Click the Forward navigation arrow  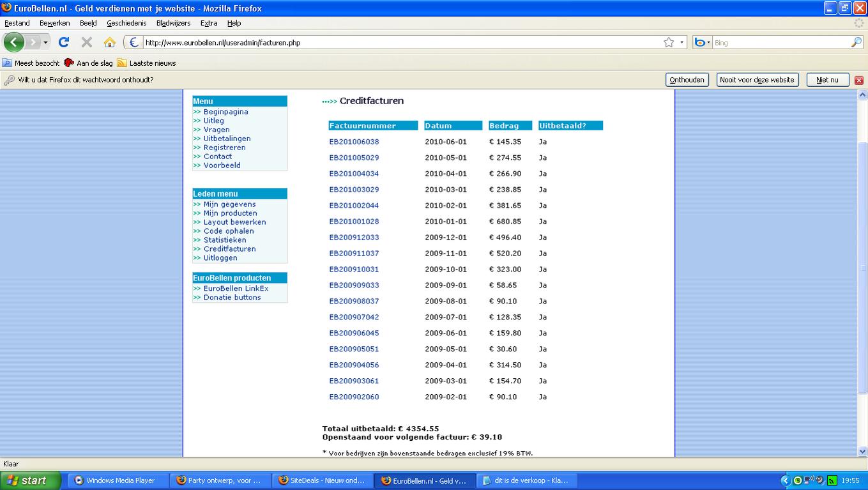[33, 42]
